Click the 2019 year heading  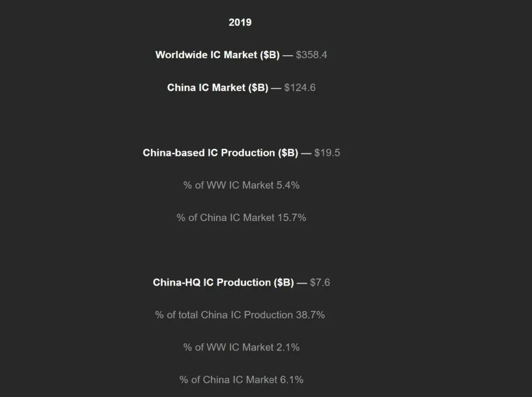240,22
